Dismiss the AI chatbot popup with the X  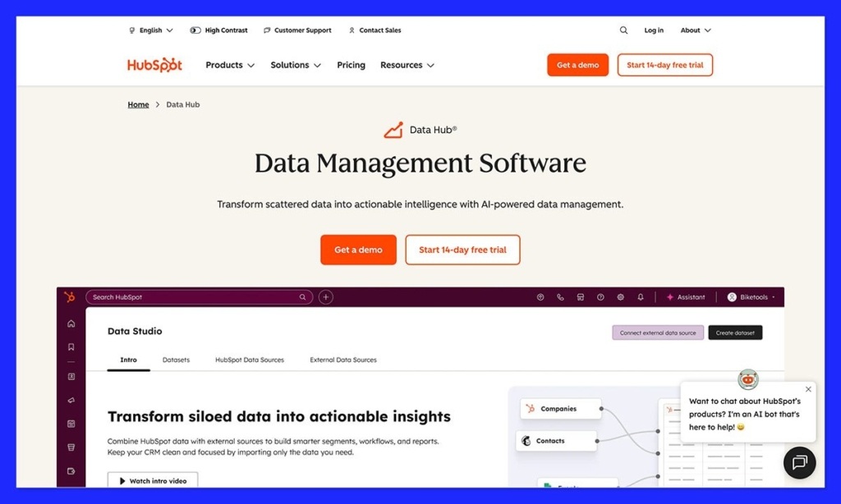pyautogui.click(x=808, y=389)
